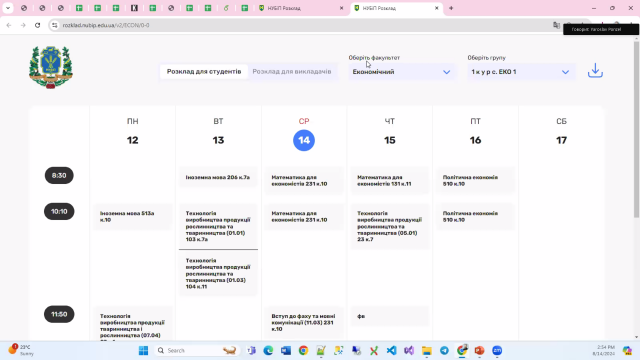Open Telegram from the taskbar
The height and width of the screenshot is (360, 640).
click(x=444, y=351)
